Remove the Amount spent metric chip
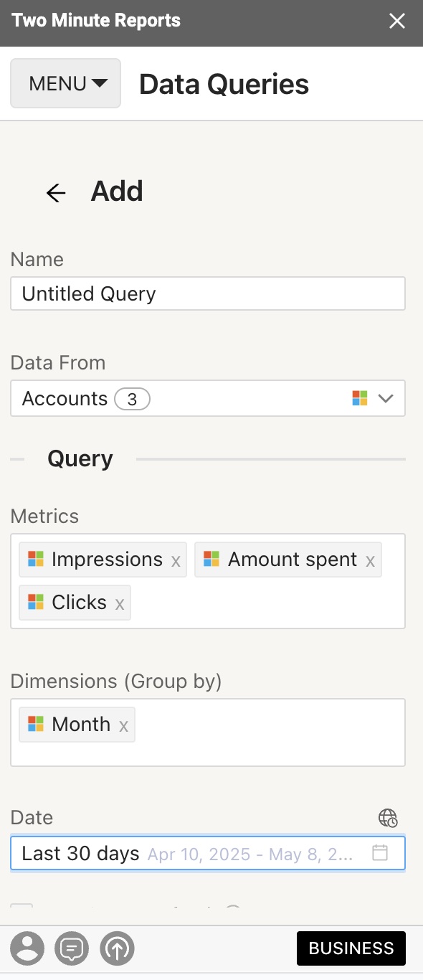 coord(370,561)
